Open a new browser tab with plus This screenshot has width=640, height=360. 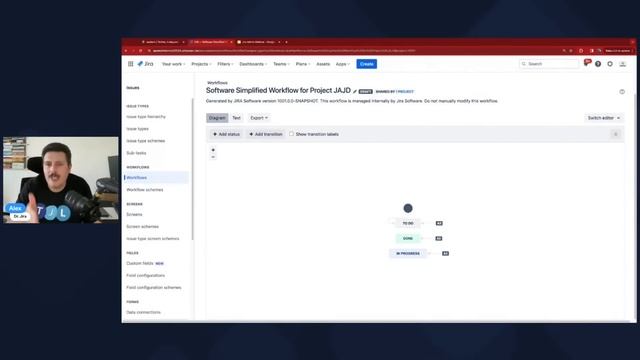[287, 42]
